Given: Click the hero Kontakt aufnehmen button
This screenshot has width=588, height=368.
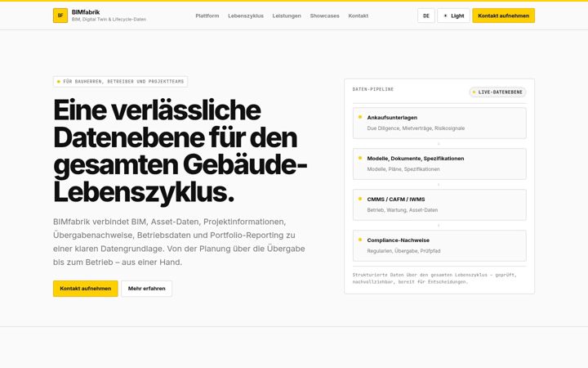Looking at the screenshot, I should [x=86, y=289].
